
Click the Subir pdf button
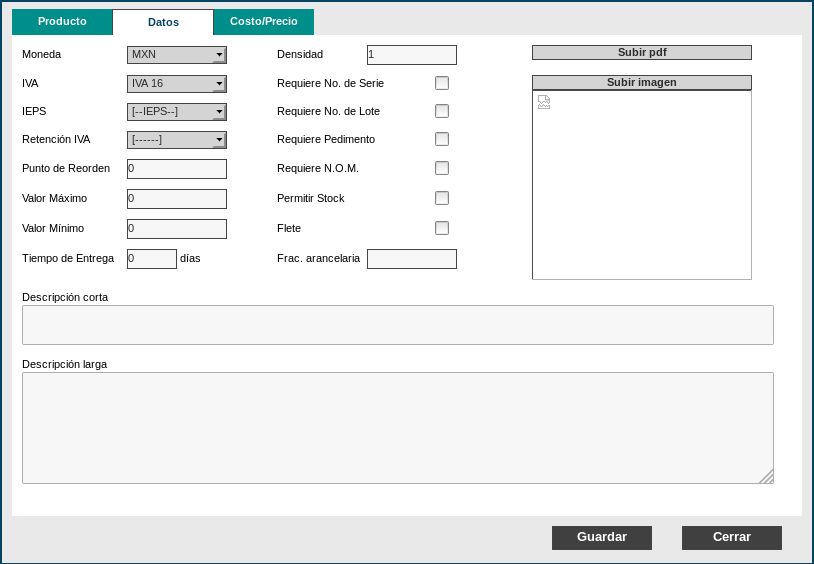pos(641,52)
